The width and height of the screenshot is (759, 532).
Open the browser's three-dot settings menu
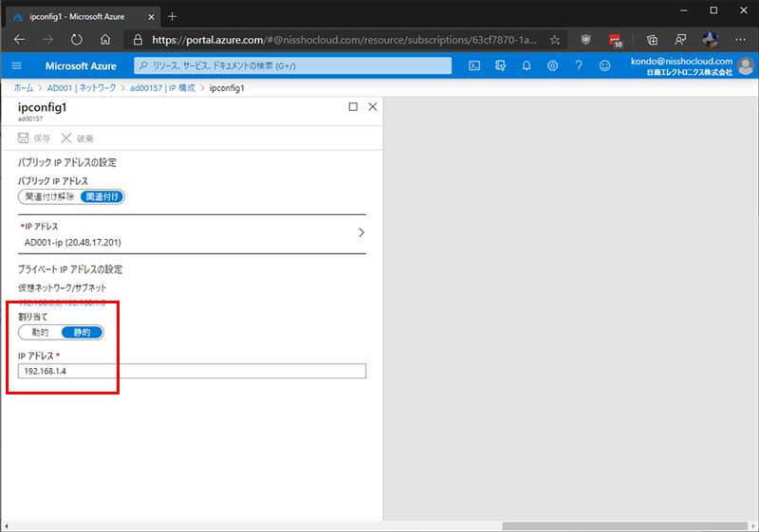pyautogui.click(x=741, y=40)
